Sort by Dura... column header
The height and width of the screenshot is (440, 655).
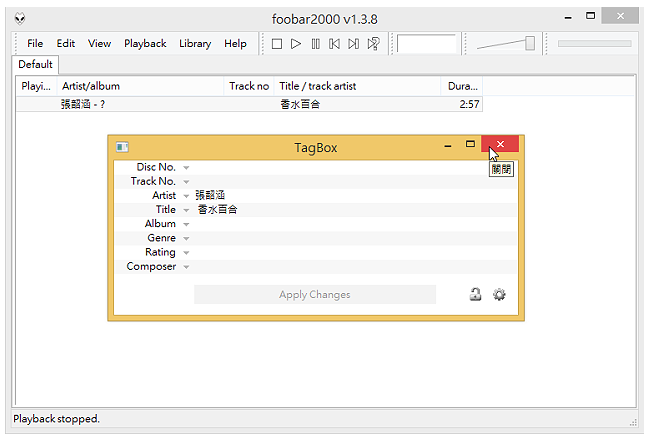pos(462,86)
